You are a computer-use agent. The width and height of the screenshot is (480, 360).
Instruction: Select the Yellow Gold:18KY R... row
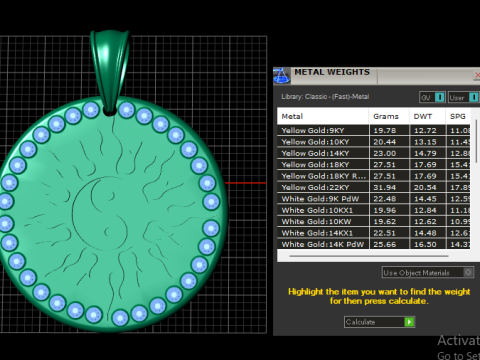click(x=373, y=176)
